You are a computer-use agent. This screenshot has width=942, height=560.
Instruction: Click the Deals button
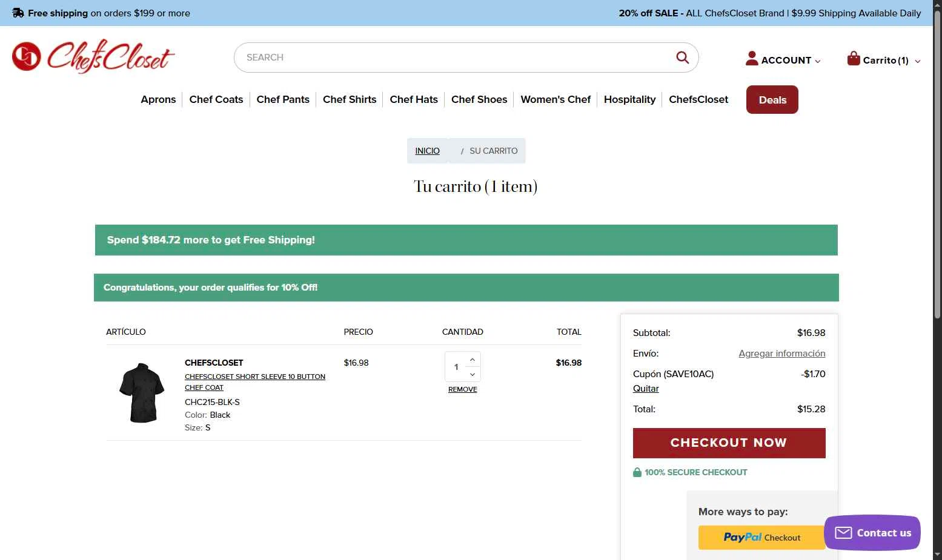click(x=772, y=100)
